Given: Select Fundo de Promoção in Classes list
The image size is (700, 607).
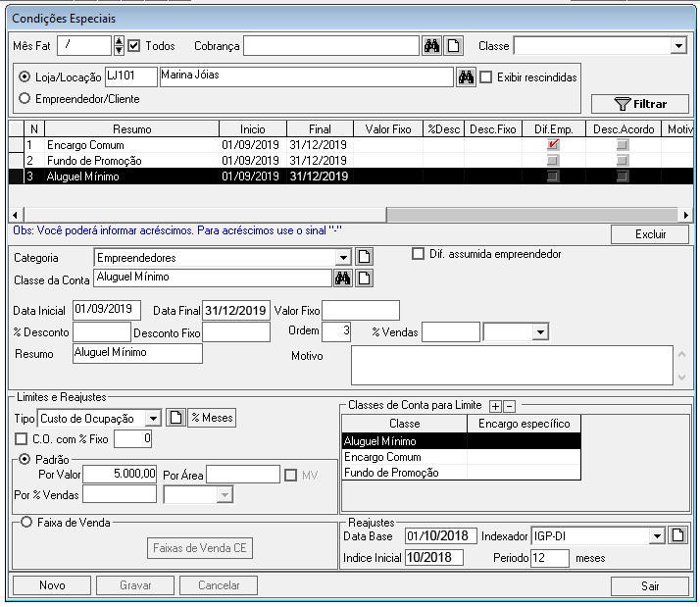Looking at the screenshot, I should click(x=461, y=472).
